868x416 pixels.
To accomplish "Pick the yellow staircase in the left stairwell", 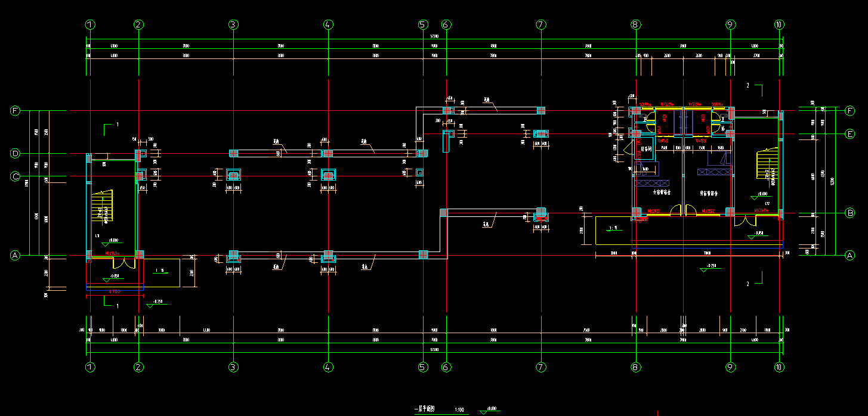I will tap(102, 206).
